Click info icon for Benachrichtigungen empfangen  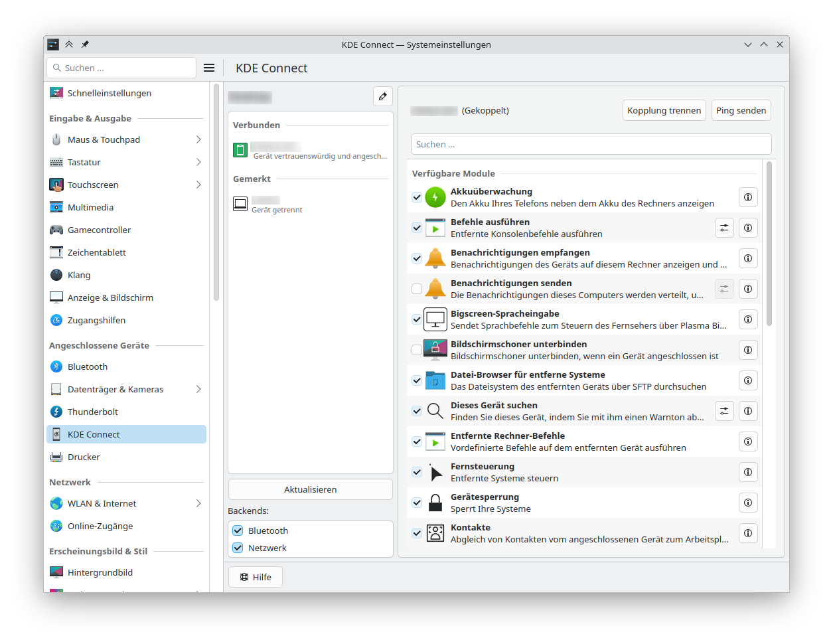pyautogui.click(x=748, y=258)
